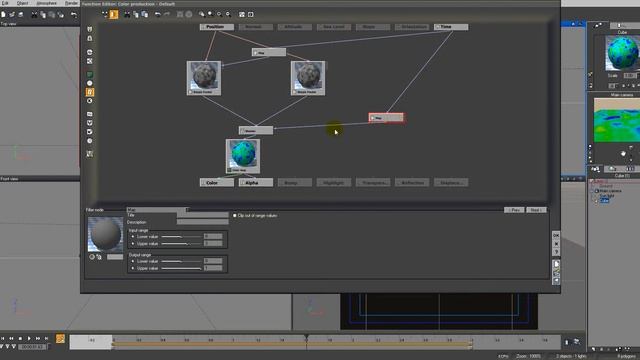Screen dimensions: 640x360
Task: Click the round icon below the filter node tool
Action: tap(90, 101)
